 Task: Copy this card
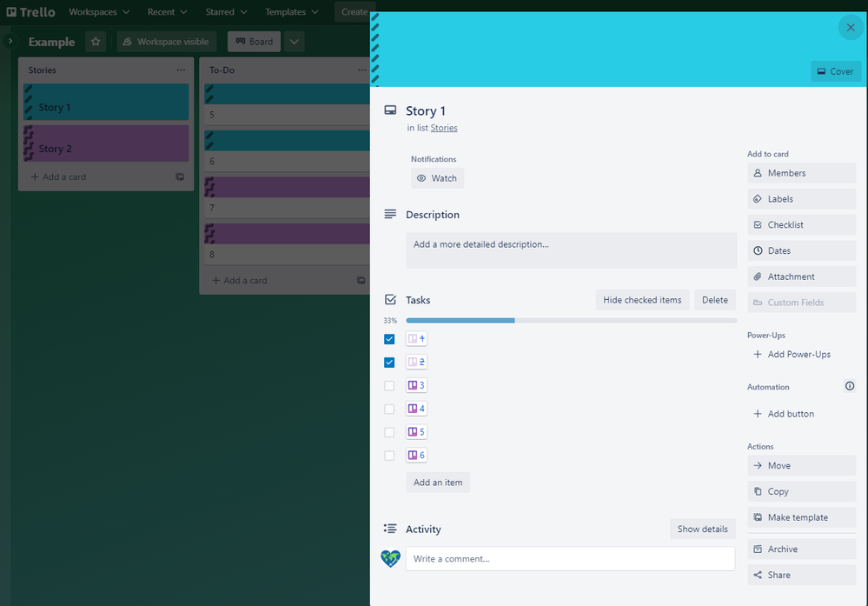[801, 491]
